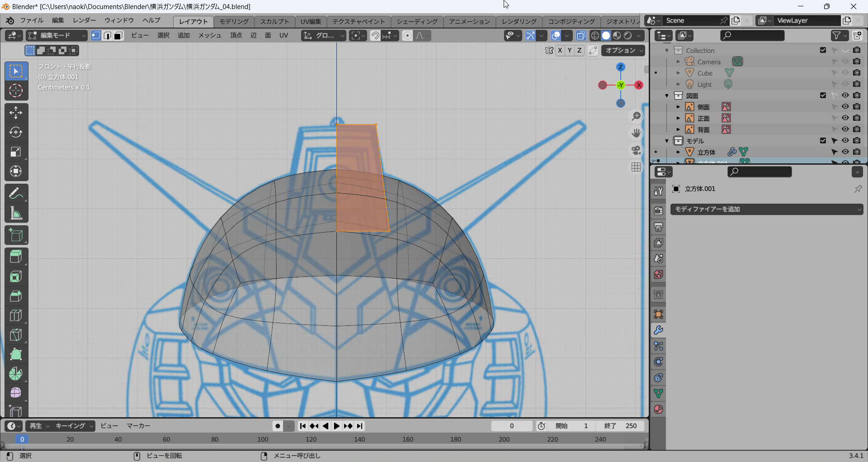Viewport: 868px width, 462px height.
Task: Select the Rotate tool
Action: 16,132
